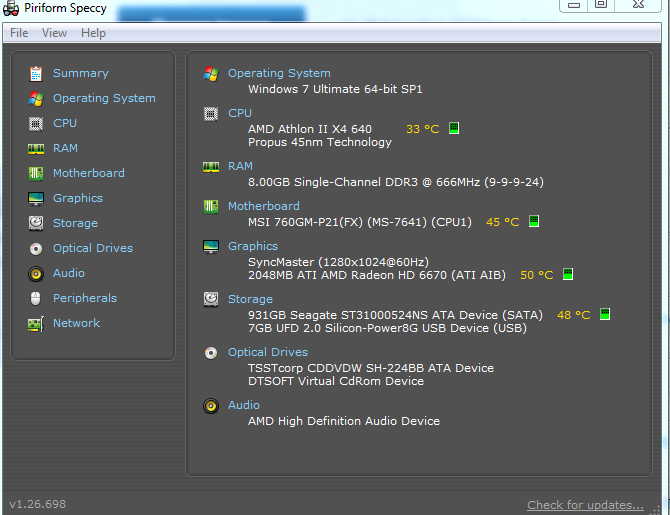Click the Motherboard icon in sidebar

[36, 174]
